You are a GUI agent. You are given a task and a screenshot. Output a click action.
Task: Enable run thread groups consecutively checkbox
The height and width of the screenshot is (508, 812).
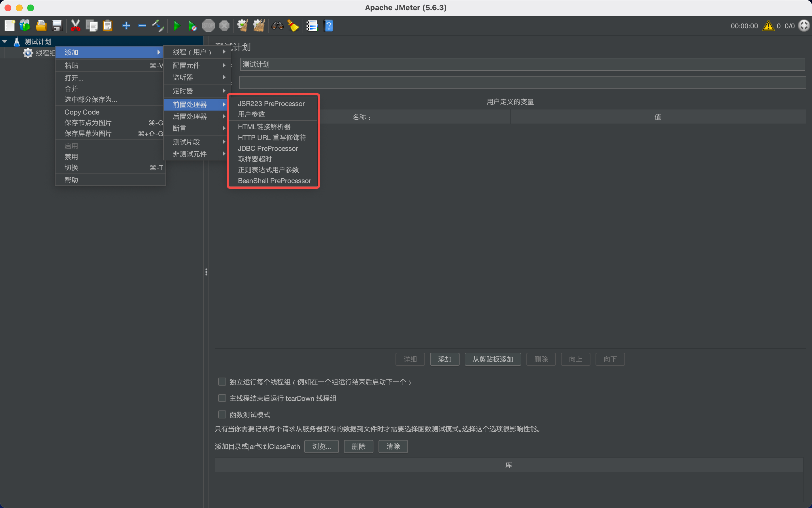222,382
